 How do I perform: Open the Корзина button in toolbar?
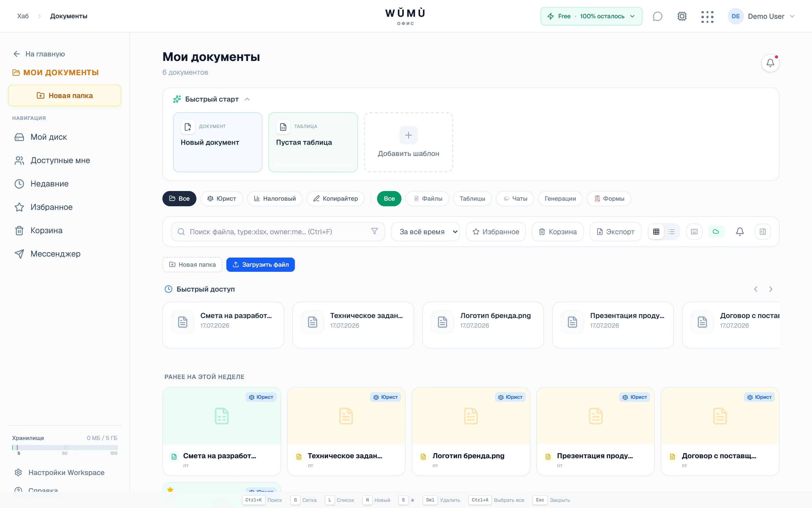coord(557,231)
